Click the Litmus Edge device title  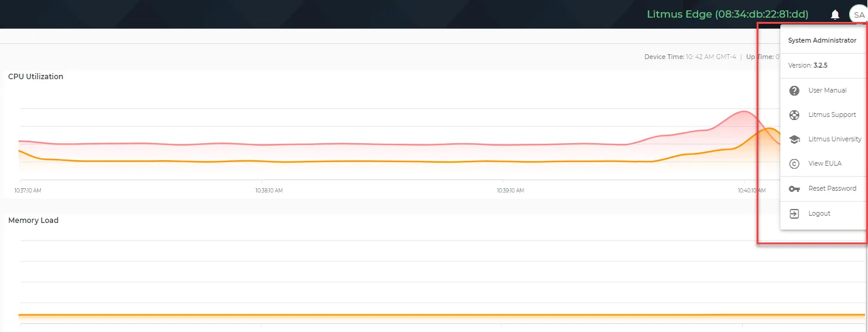pyautogui.click(x=727, y=14)
